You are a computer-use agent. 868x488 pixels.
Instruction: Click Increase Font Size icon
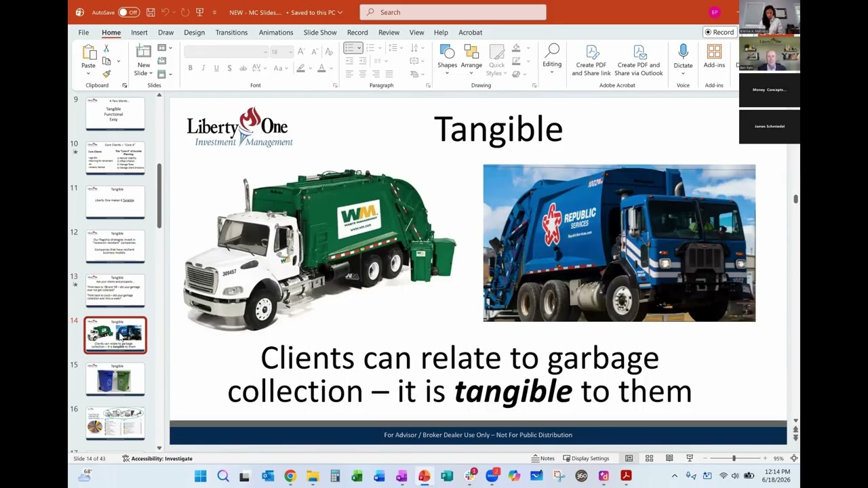(302, 52)
